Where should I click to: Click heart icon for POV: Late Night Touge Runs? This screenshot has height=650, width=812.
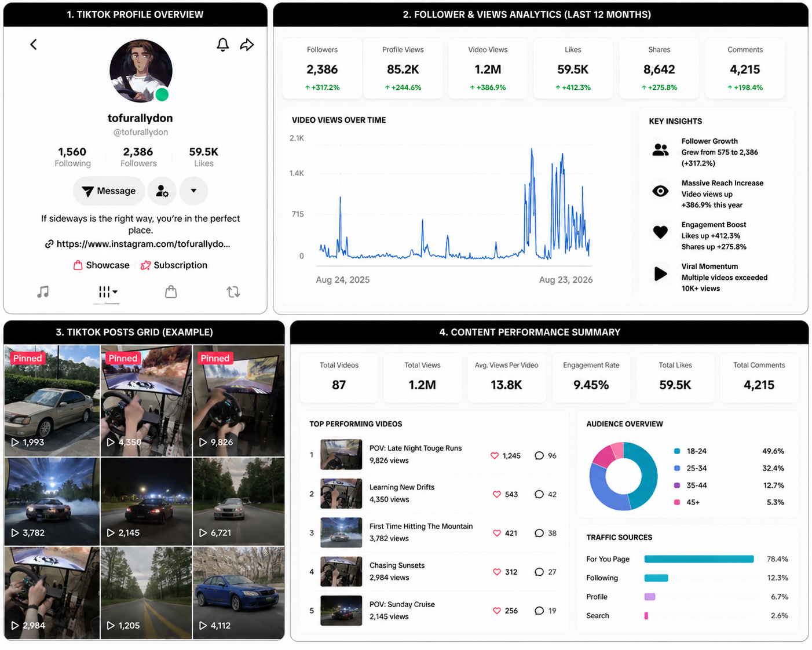coord(495,455)
